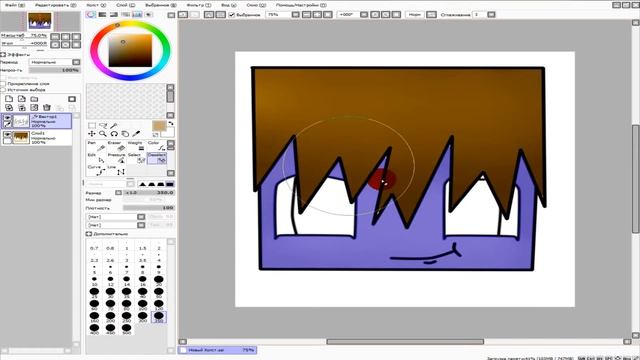Adjust the Размер brush size slider
This screenshot has width=640, height=360.
(x=149, y=192)
